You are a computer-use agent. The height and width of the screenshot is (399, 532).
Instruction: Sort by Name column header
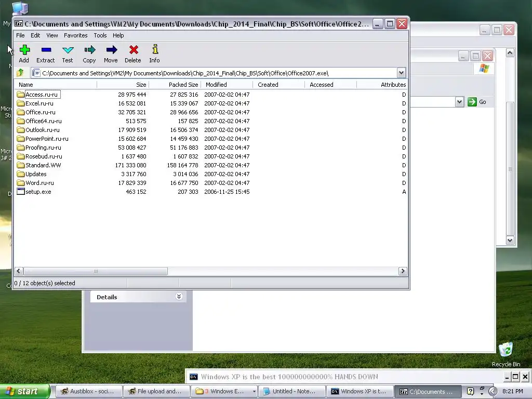(x=55, y=85)
